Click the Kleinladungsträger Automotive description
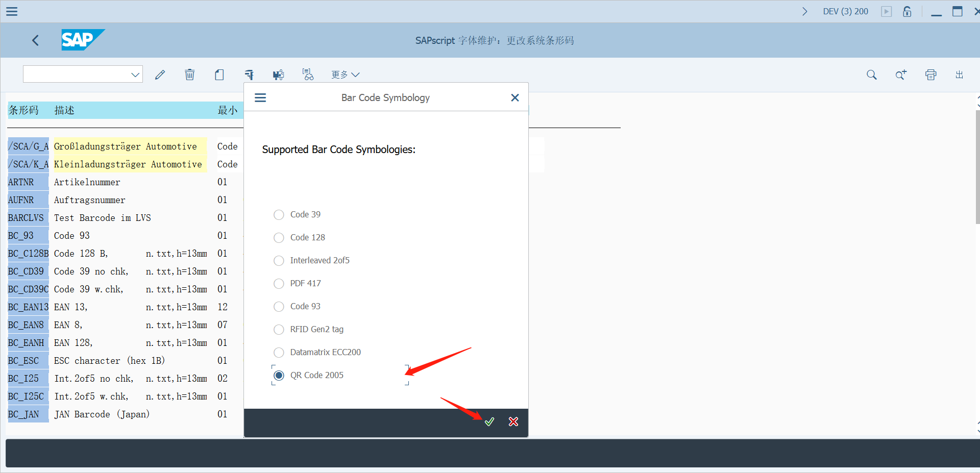Viewport: 980px width, 473px height. click(128, 164)
